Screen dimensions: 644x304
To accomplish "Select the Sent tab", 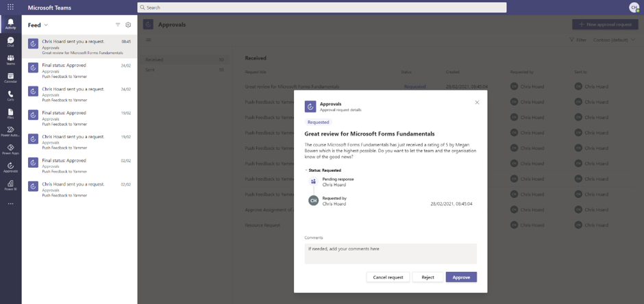I will pos(184,70).
